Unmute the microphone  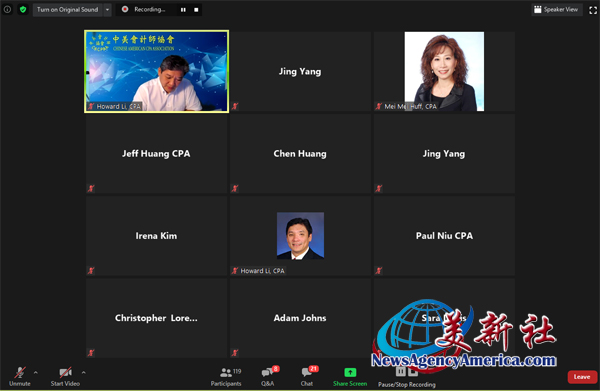click(20, 377)
